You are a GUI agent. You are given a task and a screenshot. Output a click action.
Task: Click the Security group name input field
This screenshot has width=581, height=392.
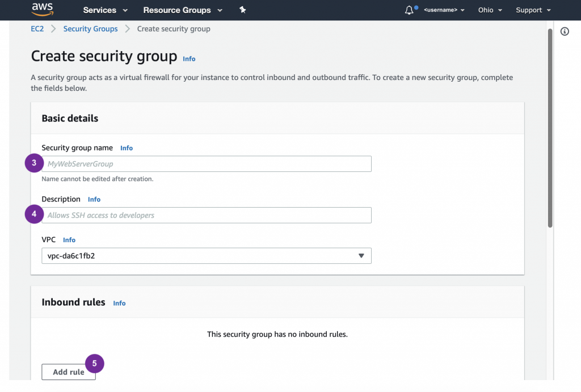[x=207, y=164]
